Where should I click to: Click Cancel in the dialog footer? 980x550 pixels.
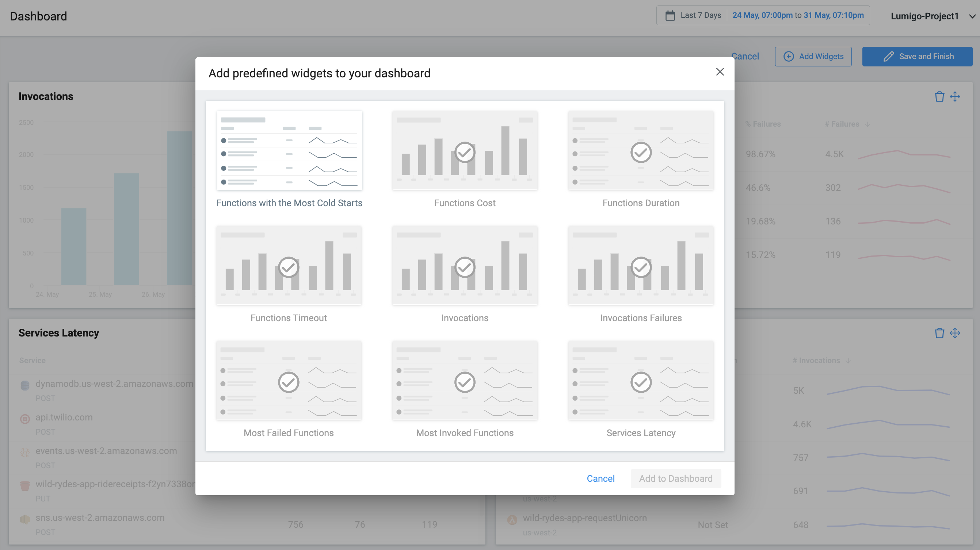tap(600, 478)
